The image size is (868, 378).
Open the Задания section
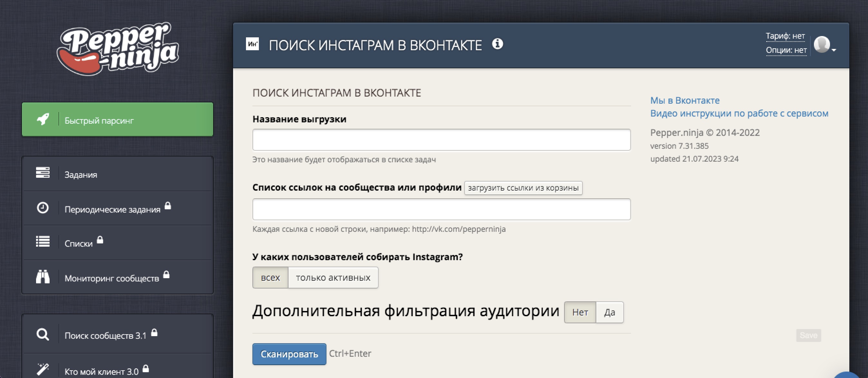pos(118,174)
